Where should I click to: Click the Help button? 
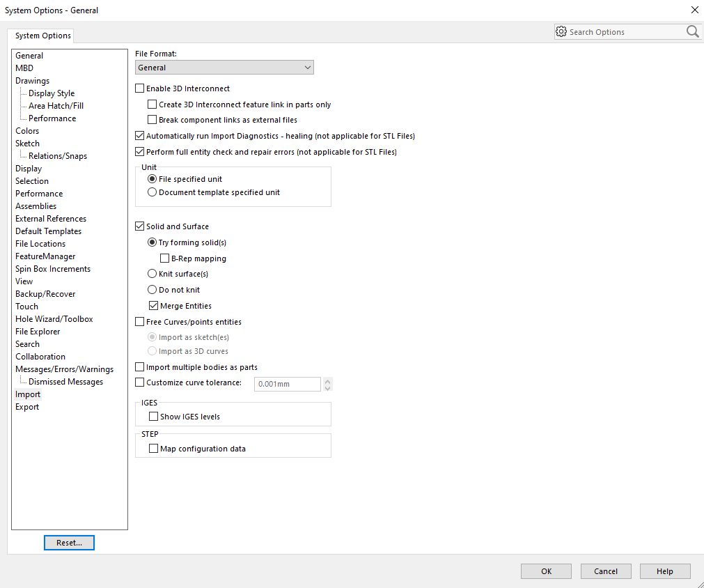pos(665,571)
